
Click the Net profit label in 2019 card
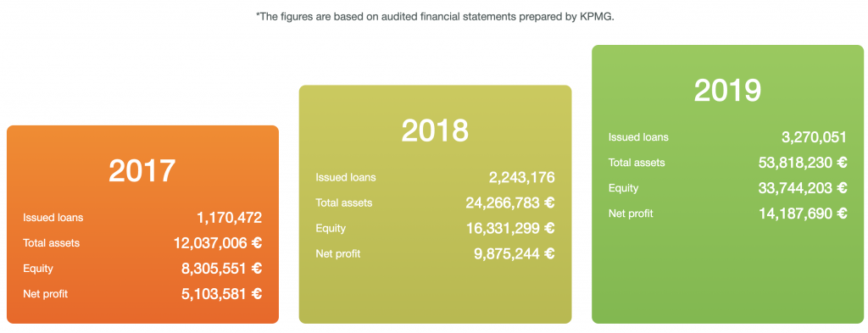pyautogui.click(x=631, y=214)
